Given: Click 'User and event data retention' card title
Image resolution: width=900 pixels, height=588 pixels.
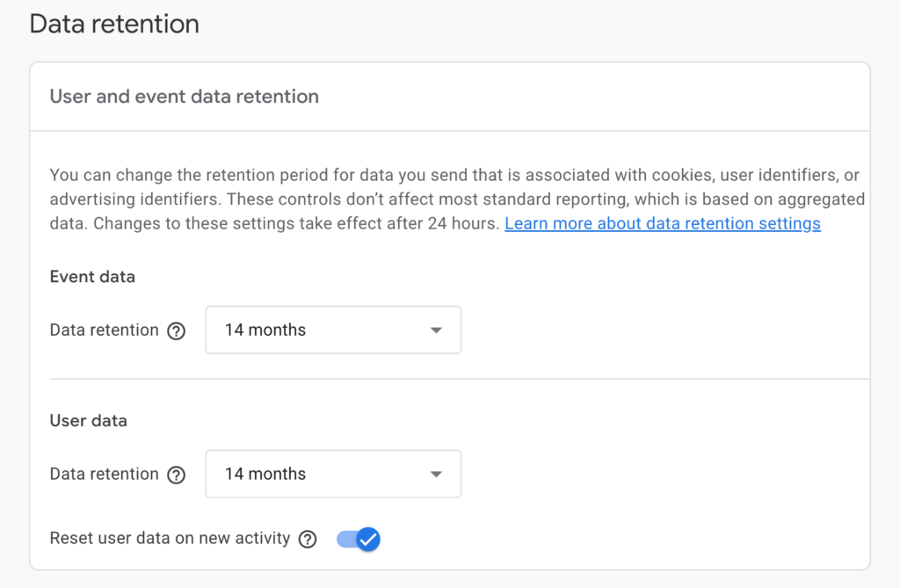Looking at the screenshot, I should coord(184,97).
